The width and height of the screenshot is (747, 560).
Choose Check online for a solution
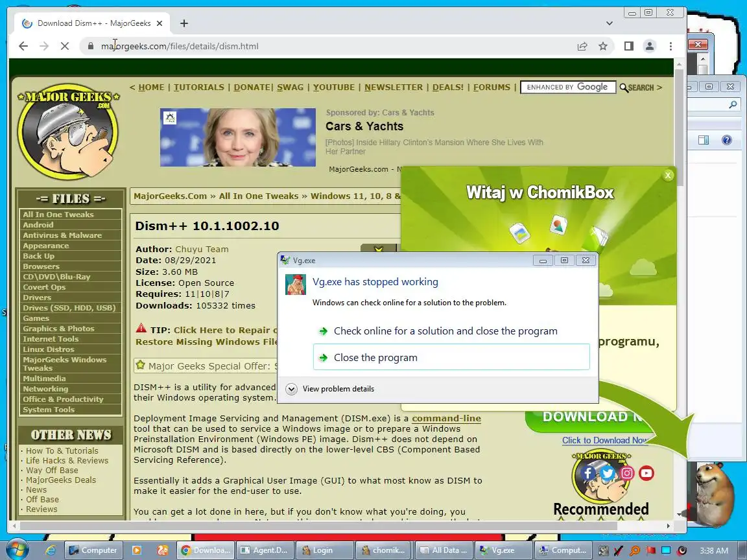[x=451, y=331]
